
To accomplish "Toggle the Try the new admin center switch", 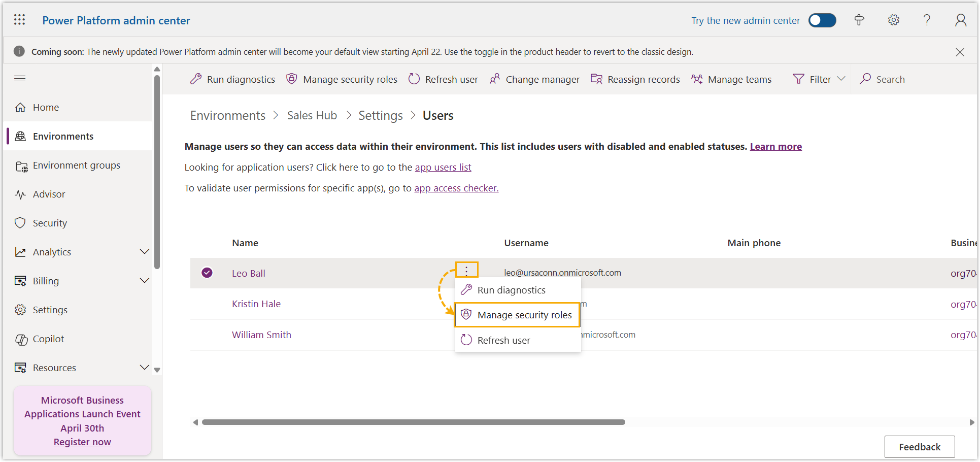I will click(x=822, y=20).
